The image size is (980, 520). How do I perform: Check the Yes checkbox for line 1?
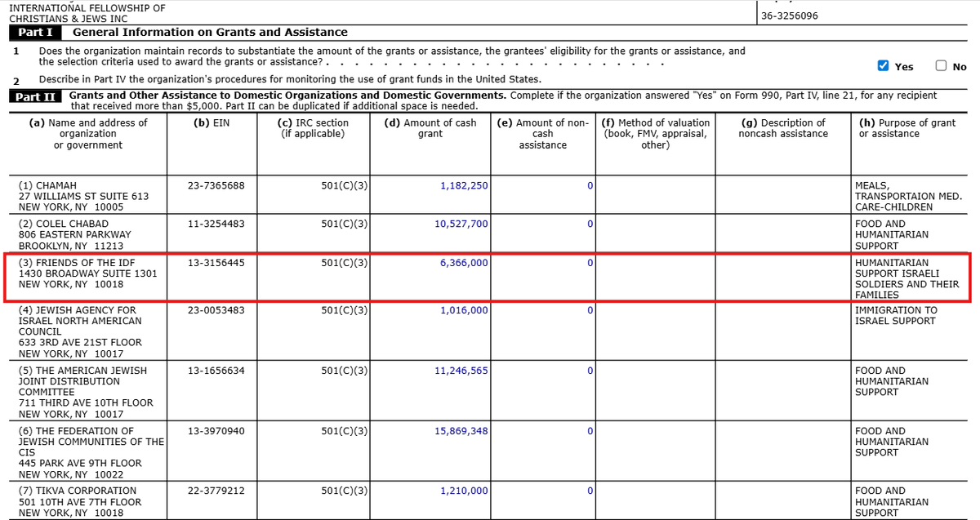pyautogui.click(x=883, y=66)
